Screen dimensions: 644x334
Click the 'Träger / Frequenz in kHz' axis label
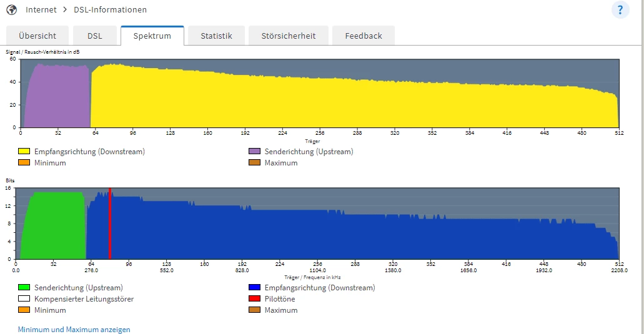pos(312,277)
